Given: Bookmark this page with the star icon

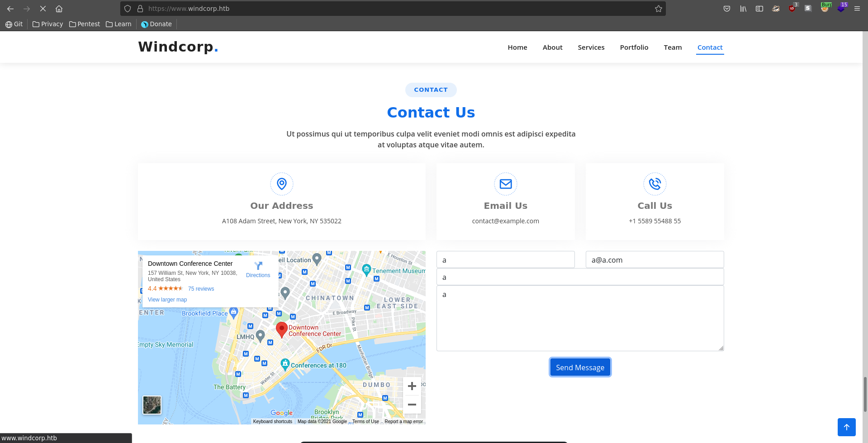Looking at the screenshot, I should 659,9.
